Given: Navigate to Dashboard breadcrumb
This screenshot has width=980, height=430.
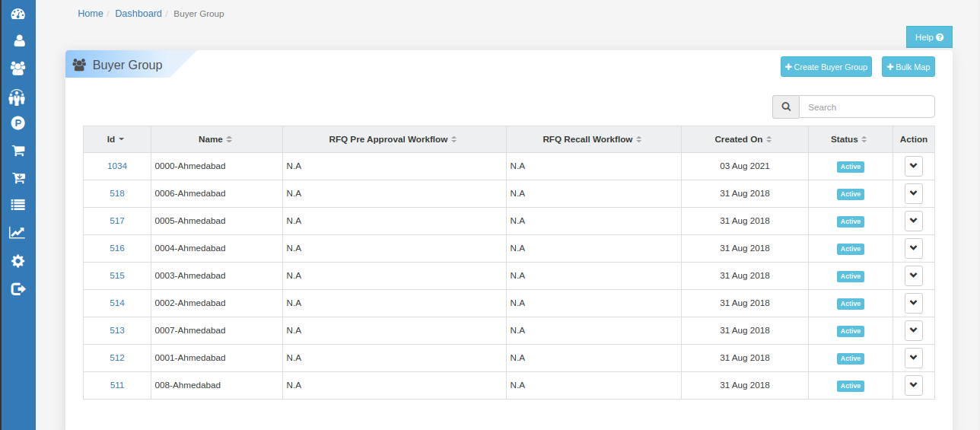Looking at the screenshot, I should pos(138,14).
